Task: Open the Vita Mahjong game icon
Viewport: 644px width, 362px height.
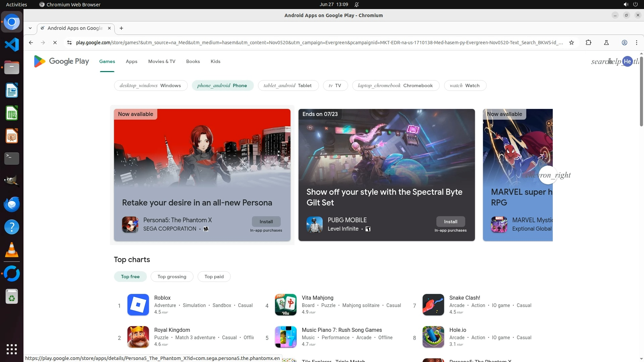Action: 285,305
